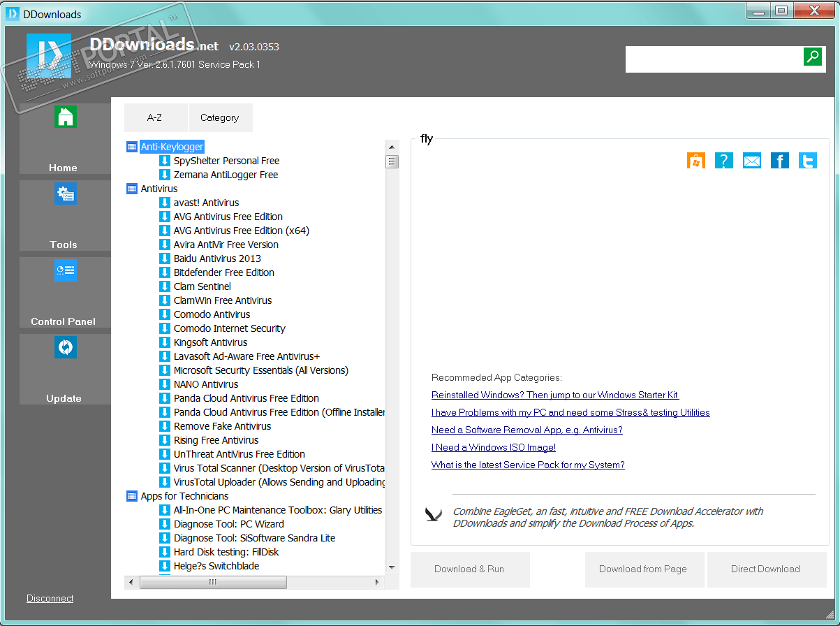The width and height of the screenshot is (840, 626).
Task: Select UnThreat AntiVirus Free Edition
Action: [x=239, y=454]
